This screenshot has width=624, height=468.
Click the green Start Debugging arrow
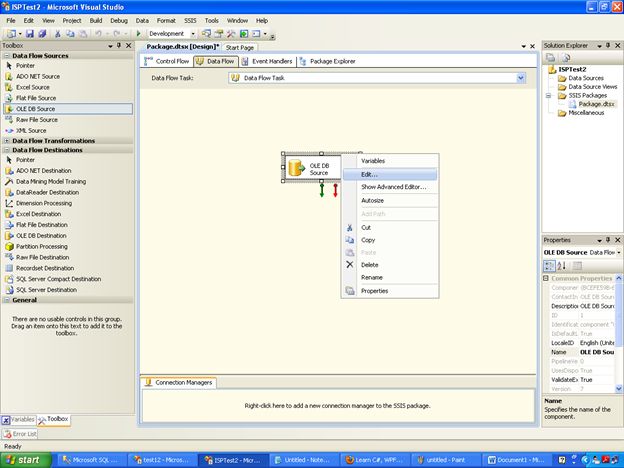point(138,34)
